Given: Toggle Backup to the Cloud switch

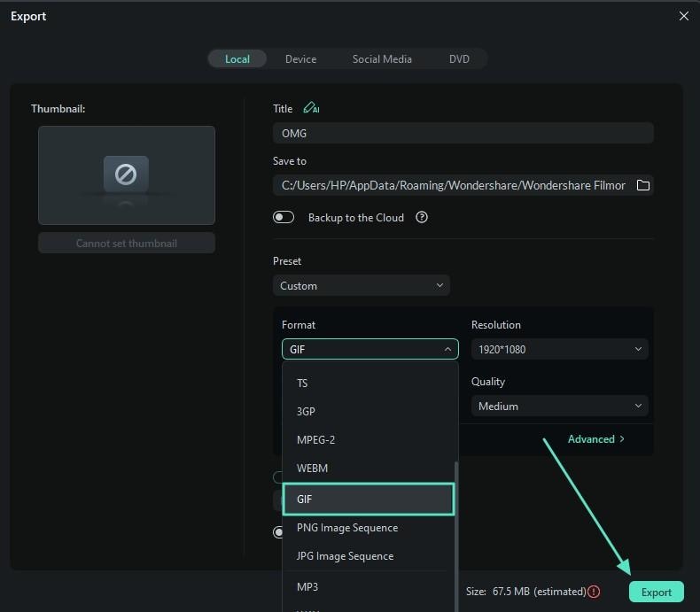Looking at the screenshot, I should [284, 217].
